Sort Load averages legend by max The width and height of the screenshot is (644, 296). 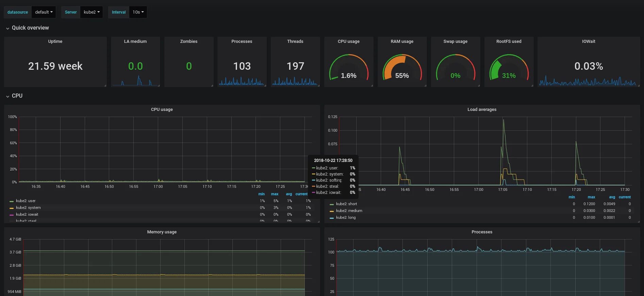pos(592,197)
